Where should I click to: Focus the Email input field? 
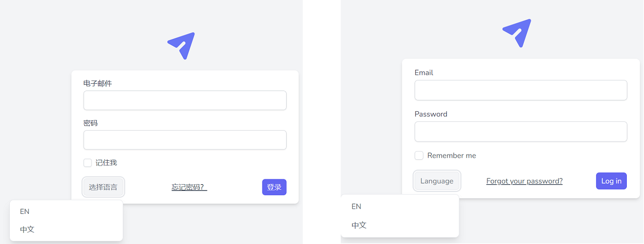[521, 90]
